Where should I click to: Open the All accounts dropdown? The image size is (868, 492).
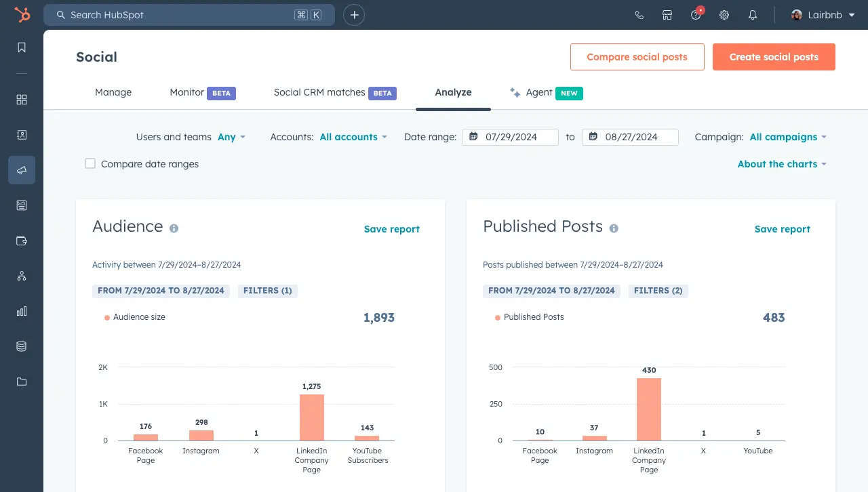[x=353, y=137]
